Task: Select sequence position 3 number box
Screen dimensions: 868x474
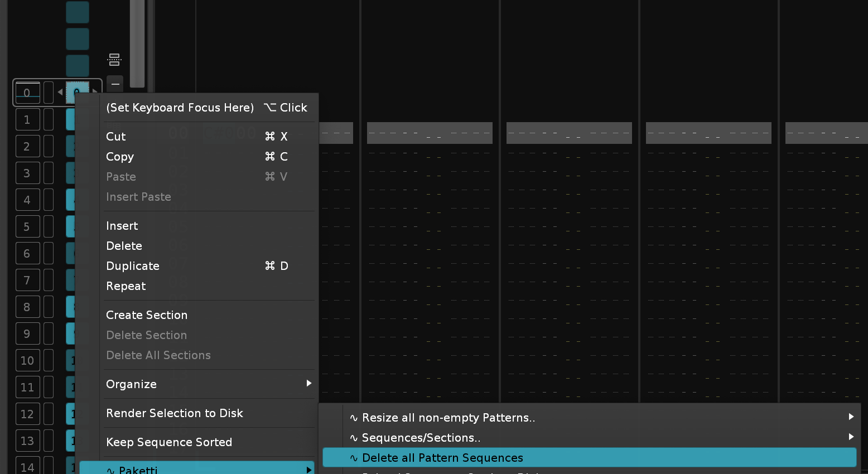Action: 27,173
